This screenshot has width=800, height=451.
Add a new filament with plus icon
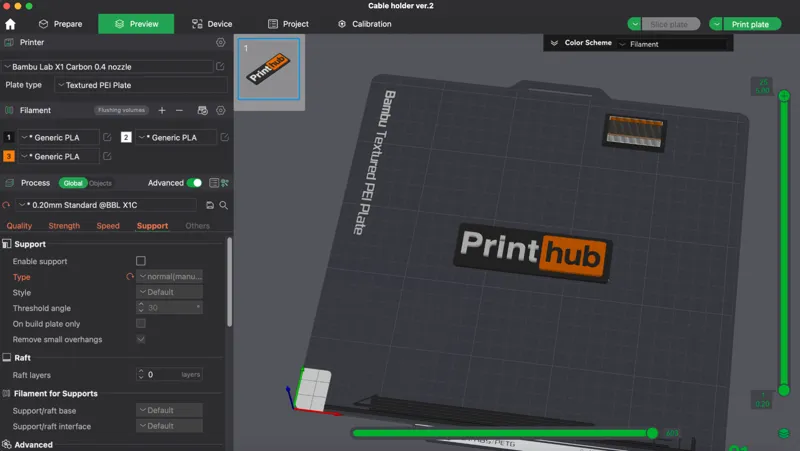click(162, 110)
